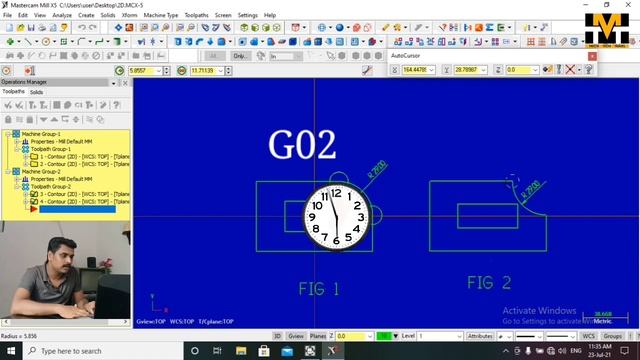Click the diameter icon beside 11.71139
Viewport: 640px width, 360px height.
(182, 71)
